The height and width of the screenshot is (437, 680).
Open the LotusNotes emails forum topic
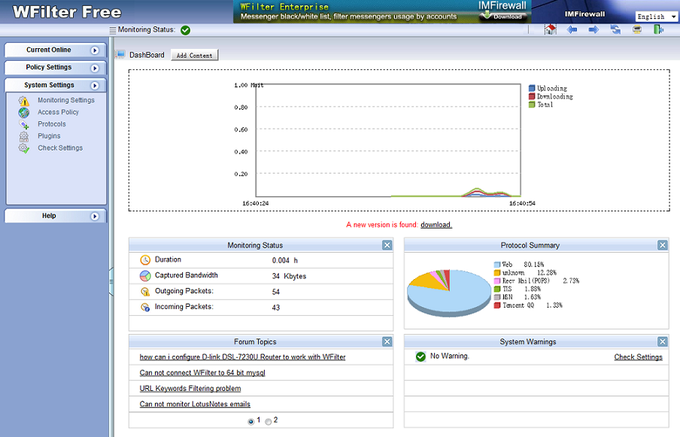coord(195,404)
